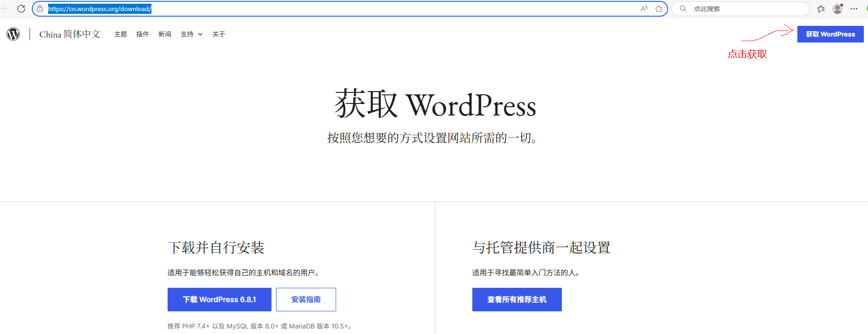
Task: Add page to favorites star icon
Action: tap(659, 9)
